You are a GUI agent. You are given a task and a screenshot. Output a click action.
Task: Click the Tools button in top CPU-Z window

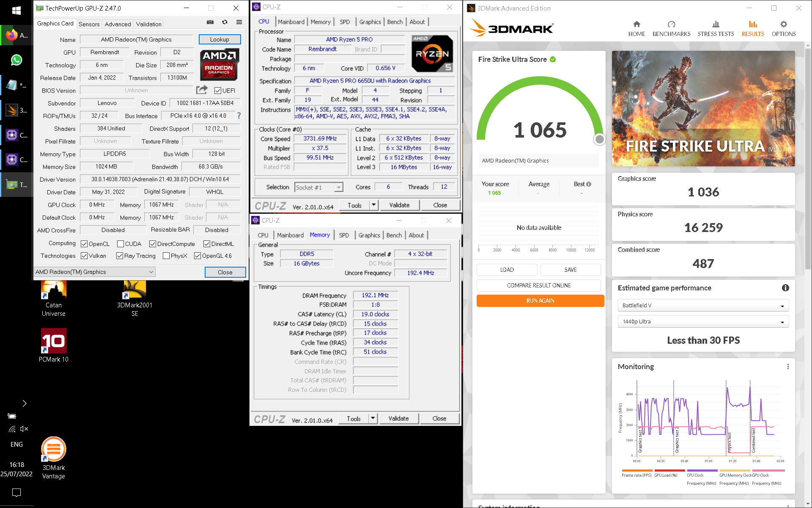(x=354, y=205)
